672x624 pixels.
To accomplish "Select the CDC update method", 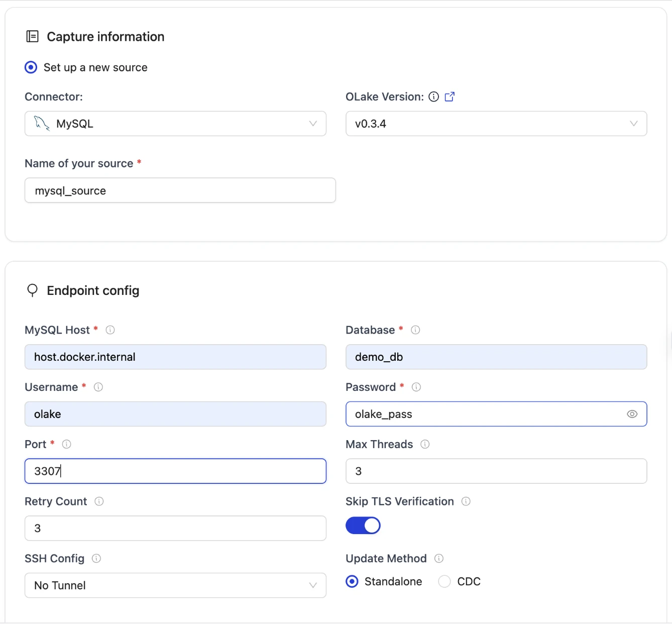I will point(444,582).
